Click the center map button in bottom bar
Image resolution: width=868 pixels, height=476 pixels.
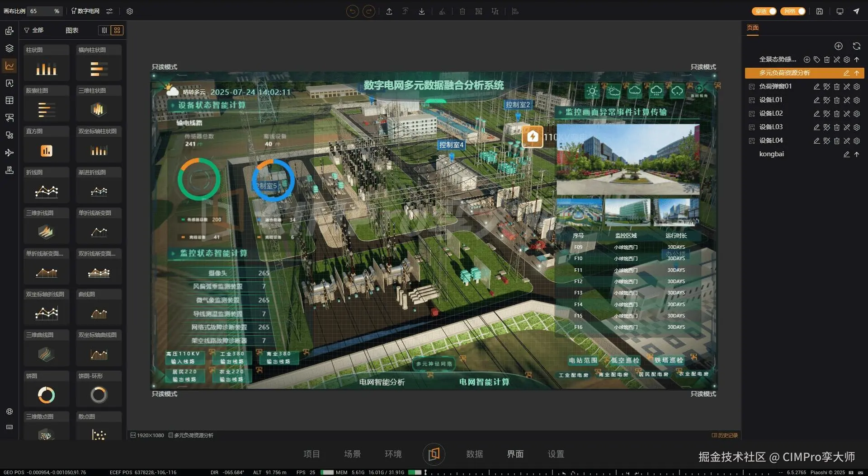coord(434,454)
